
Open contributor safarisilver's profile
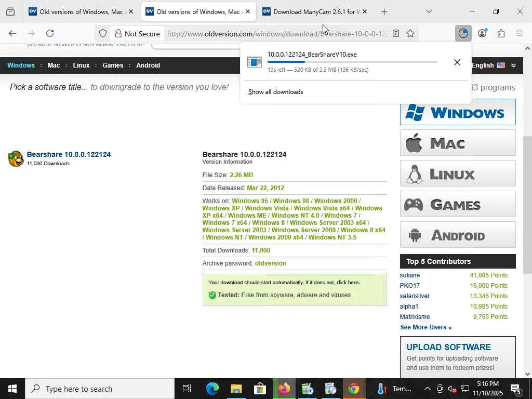[415, 296]
